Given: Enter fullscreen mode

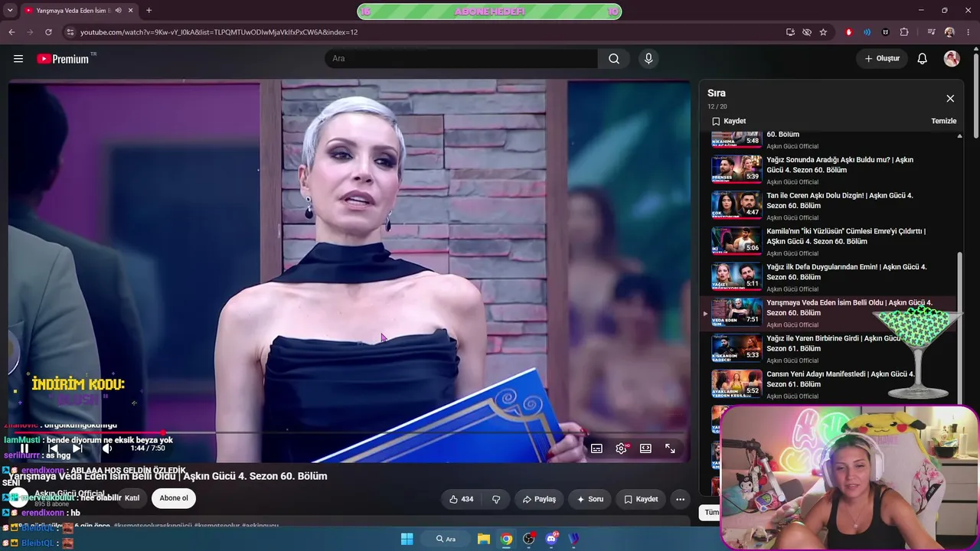Looking at the screenshot, I should point(670,448).
